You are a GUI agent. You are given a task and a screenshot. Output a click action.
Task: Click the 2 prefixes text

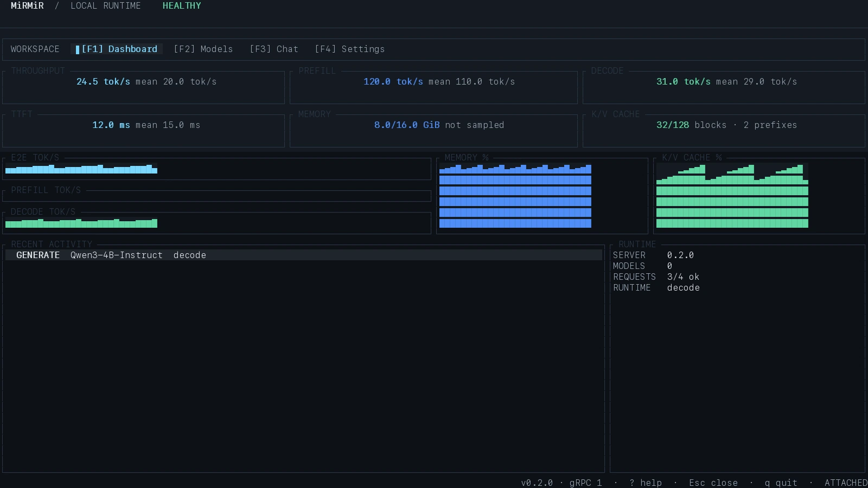(770, 125)
